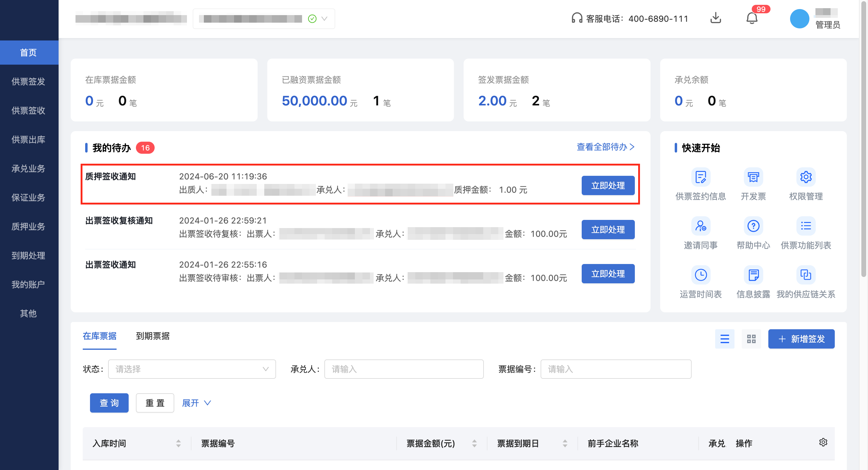This screenshot has height=470, width=868.
Task: Open 我的供应链关系 icon
Action: (x=806, y=275)
